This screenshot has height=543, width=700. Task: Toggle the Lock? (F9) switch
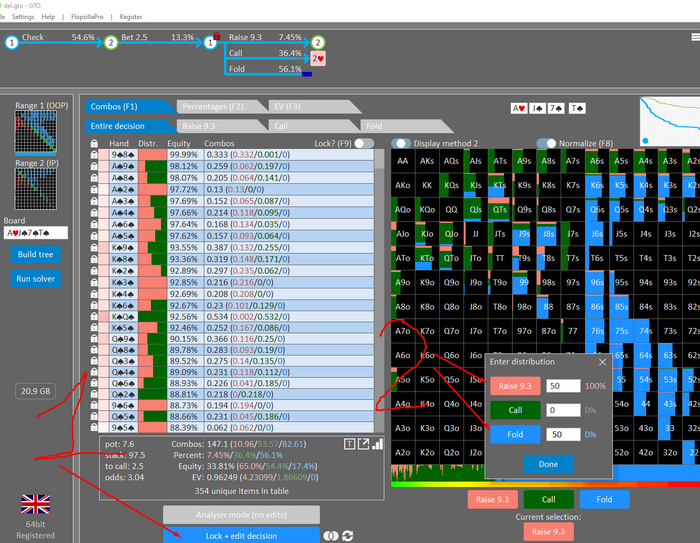pos(364,143)
